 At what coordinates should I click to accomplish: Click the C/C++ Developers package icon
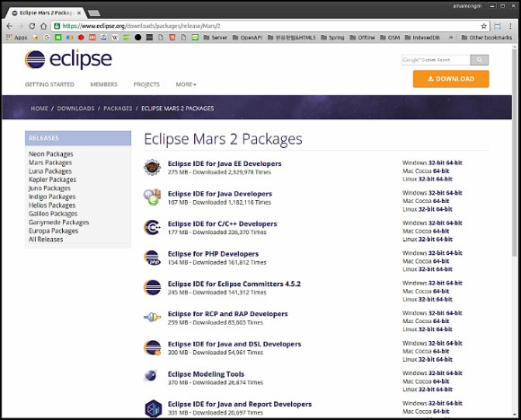click(x=152, y=227)
